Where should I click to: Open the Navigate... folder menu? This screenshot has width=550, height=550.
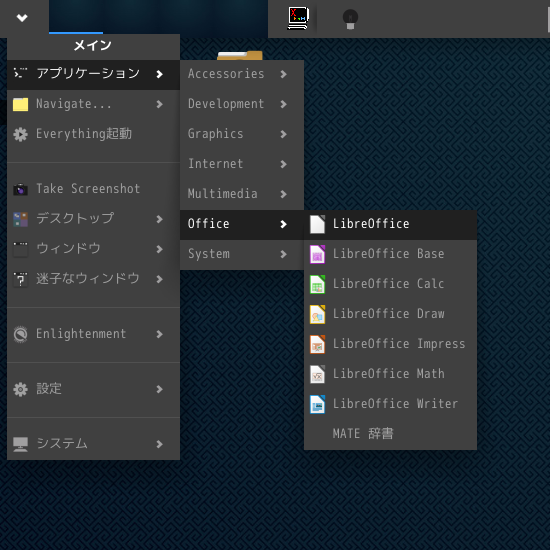click(93, 104)
